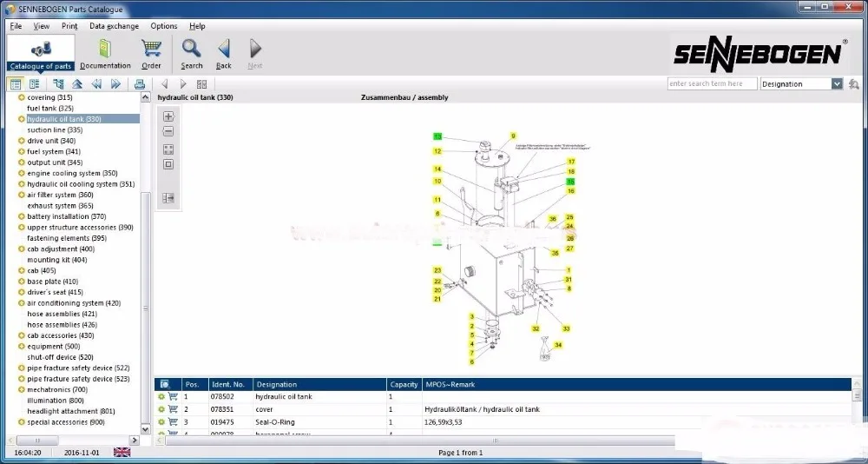Expand the hydraulic oil tank (330) node
Image resolution: width=868 pixels, height=464 pixels.
22,119
